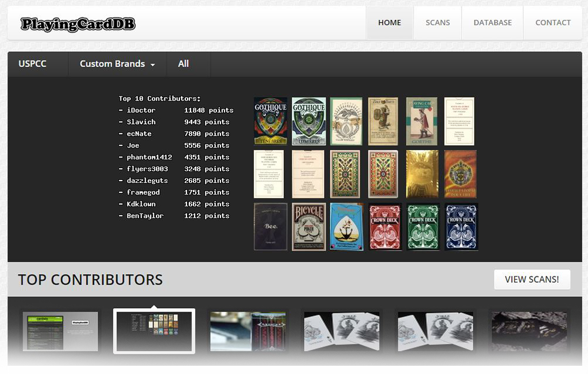
Task: Open the HOME navigation tab
Action: 390,22
